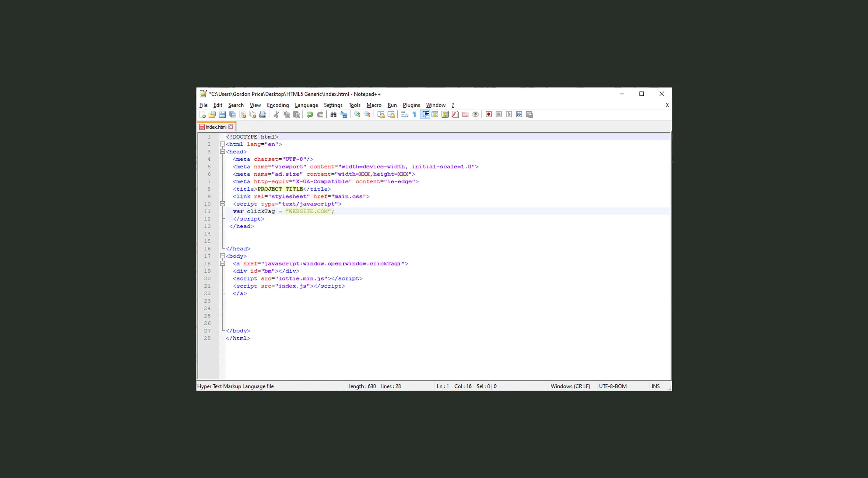Collapse the body element fold
This screenshot has height=478, width=868.
(223, 256)
